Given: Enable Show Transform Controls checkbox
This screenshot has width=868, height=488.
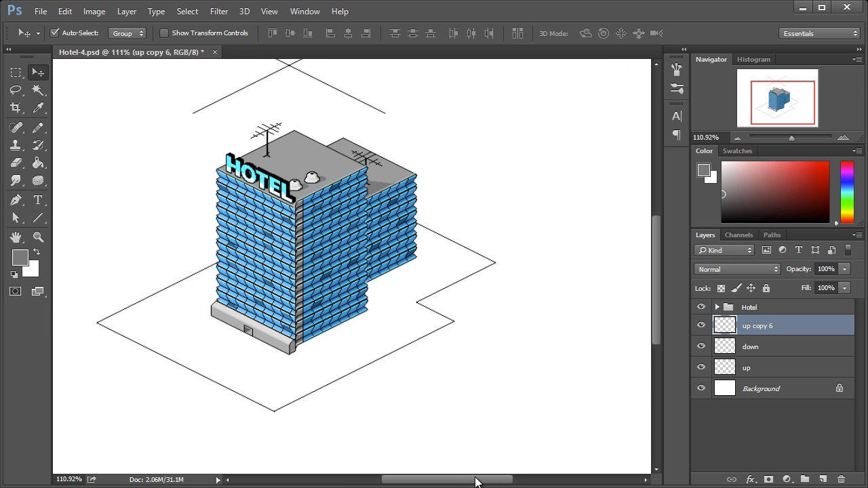Looking at the screenshot, I should pyautogui.click(x=164, y=33).
